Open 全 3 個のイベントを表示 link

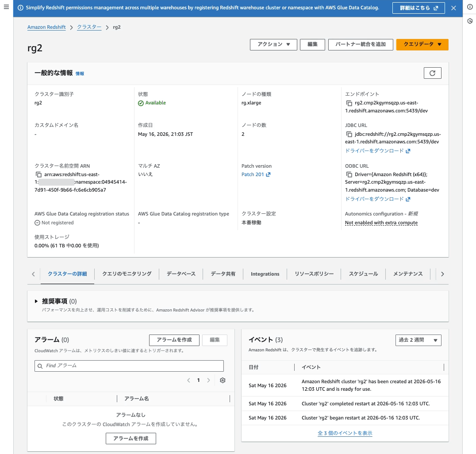[345, 433]
